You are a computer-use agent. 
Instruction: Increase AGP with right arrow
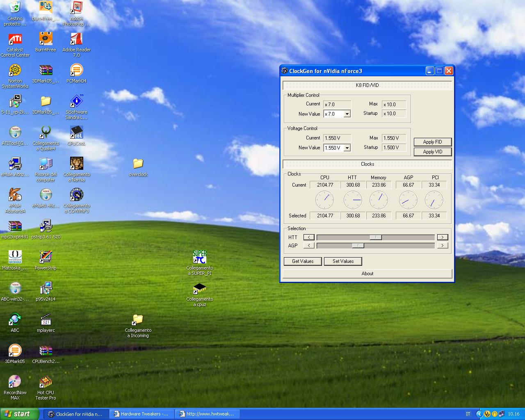[443, 245]
